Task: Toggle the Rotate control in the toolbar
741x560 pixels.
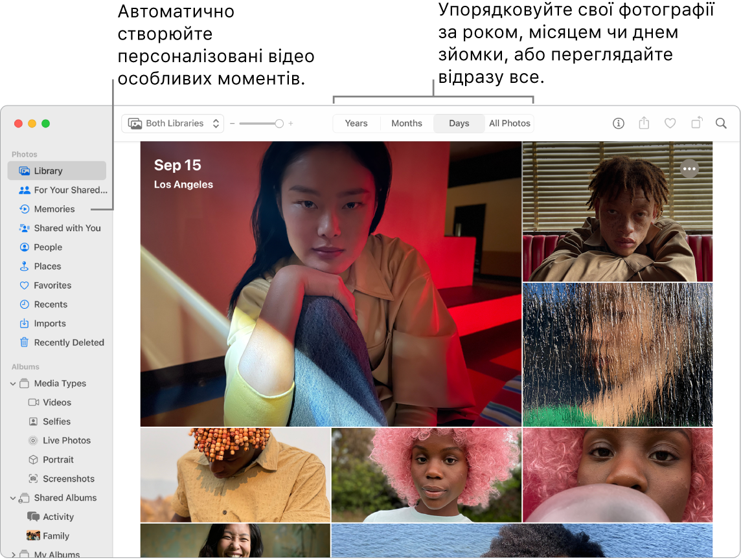Action: coord(696,123)
